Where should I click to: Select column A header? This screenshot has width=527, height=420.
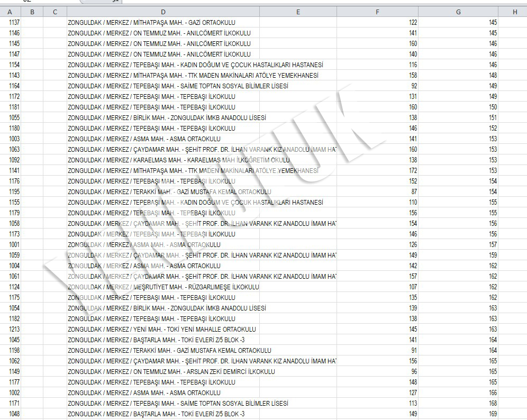(x=10, y=12)
